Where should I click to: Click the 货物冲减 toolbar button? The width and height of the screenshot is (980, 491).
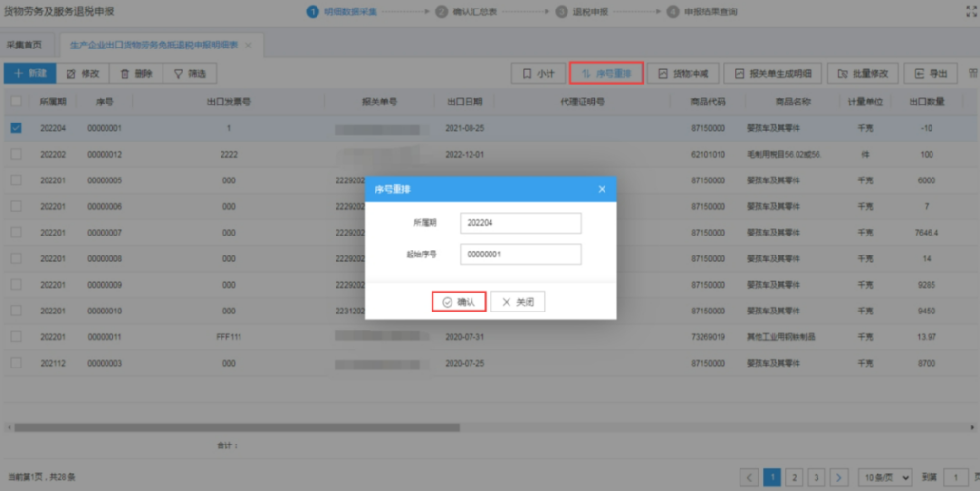(x=682, y=73)
